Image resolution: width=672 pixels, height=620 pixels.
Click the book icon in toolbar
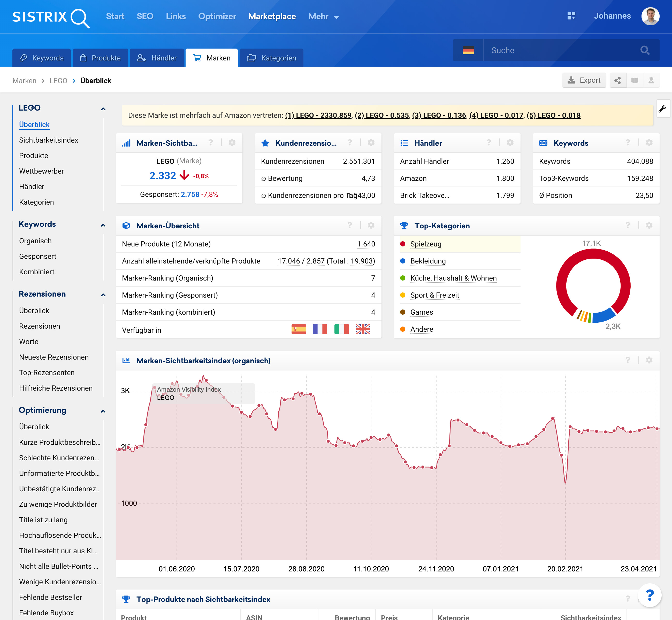click(635, 80)
